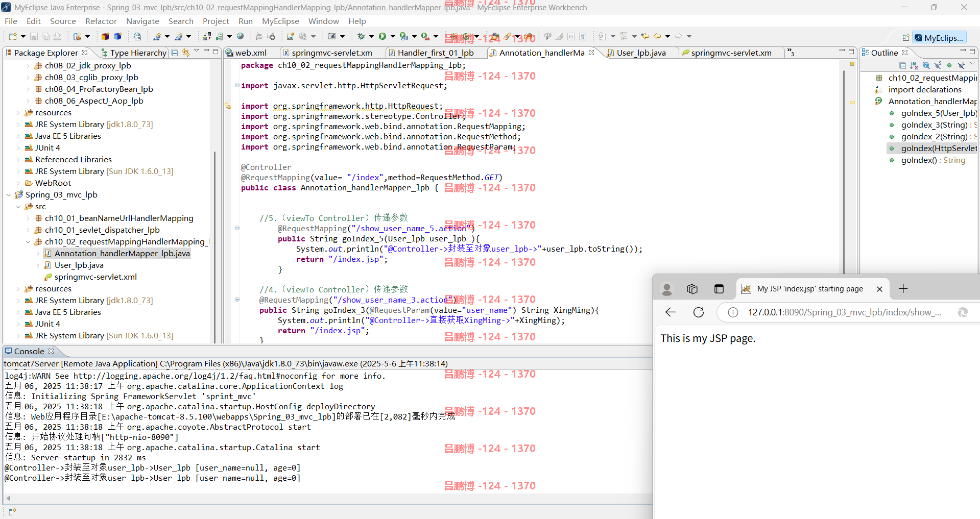Open the Debug button dropdown arrow

click(371, 36)
